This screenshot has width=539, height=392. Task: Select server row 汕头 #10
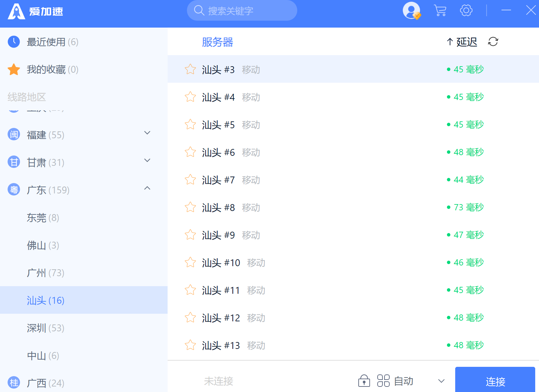(353, 262)
